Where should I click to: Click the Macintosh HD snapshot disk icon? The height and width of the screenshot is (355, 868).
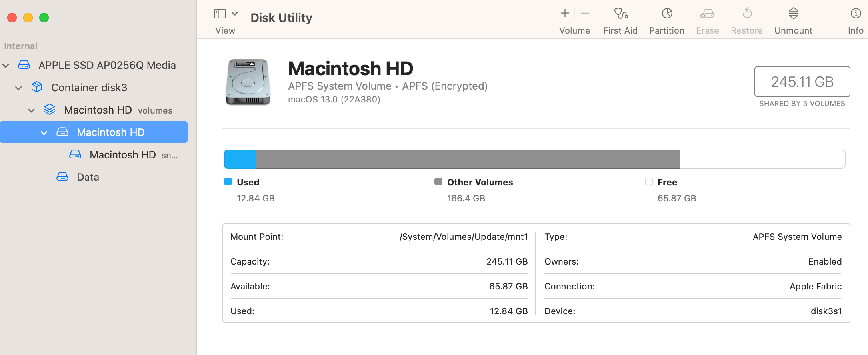pos(75,154)
